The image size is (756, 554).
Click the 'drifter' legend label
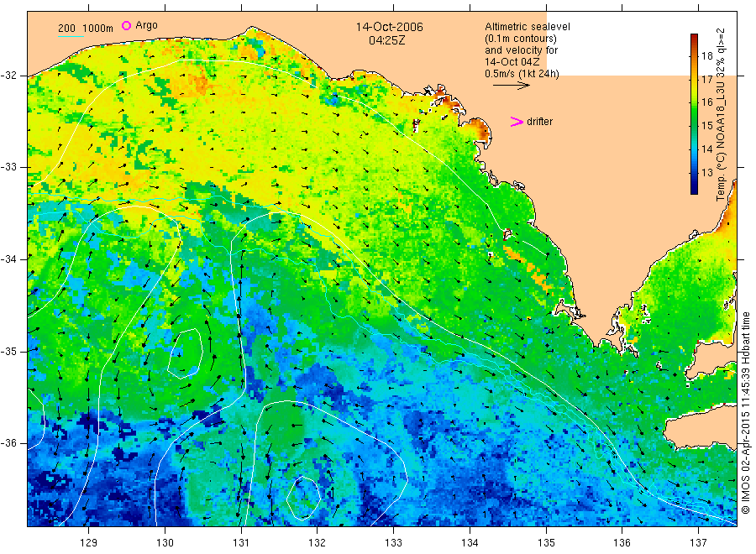click(539, 122)
